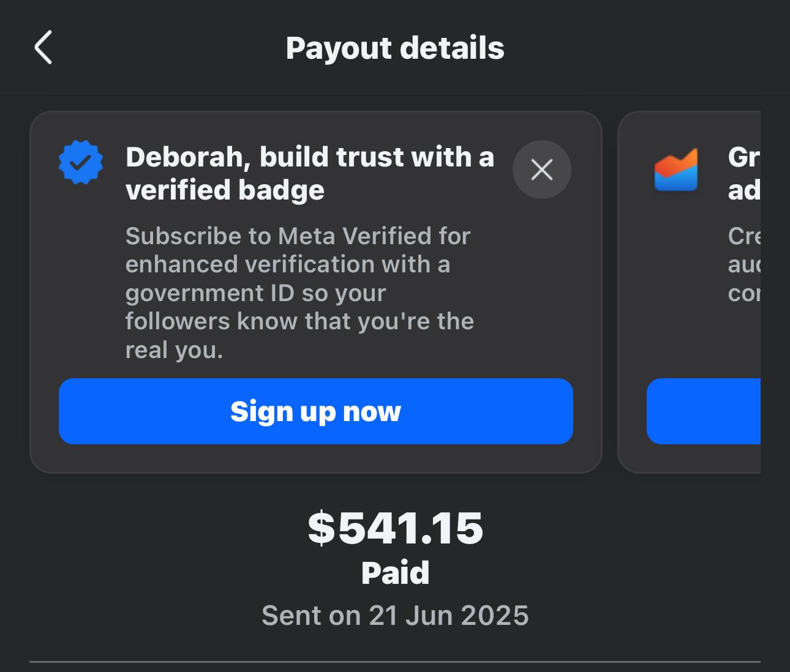Open the second card heading starting with "Gr"
Image resolution: width=790 pixels, height=672 pixels.
pyautogui.click(x=743, y=173)
